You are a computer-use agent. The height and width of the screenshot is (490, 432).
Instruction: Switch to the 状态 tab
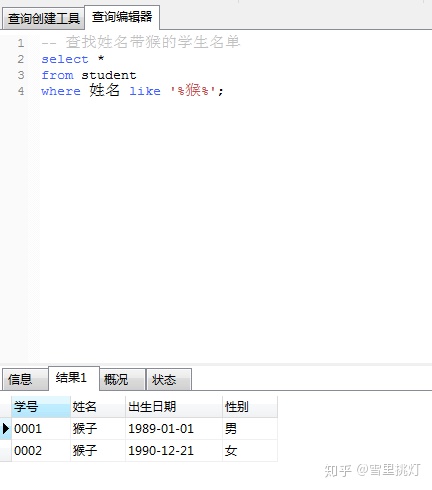point(169,379)
